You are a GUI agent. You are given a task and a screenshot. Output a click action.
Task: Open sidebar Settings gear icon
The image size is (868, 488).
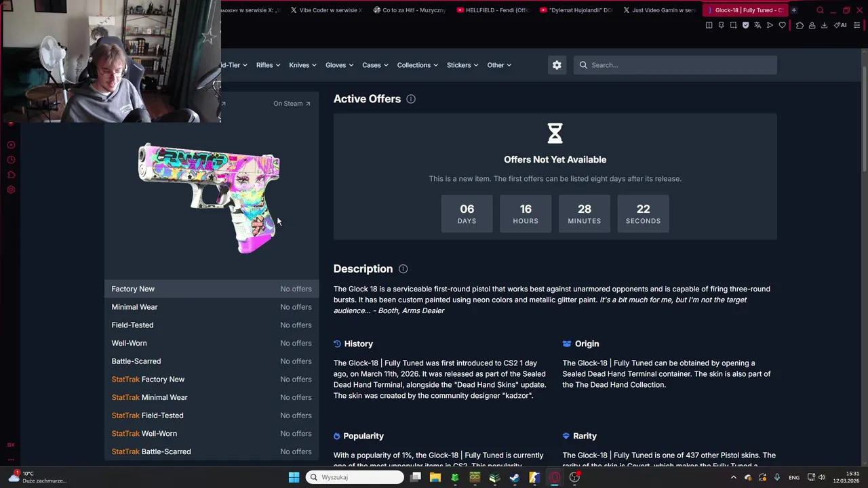[11, 190]
